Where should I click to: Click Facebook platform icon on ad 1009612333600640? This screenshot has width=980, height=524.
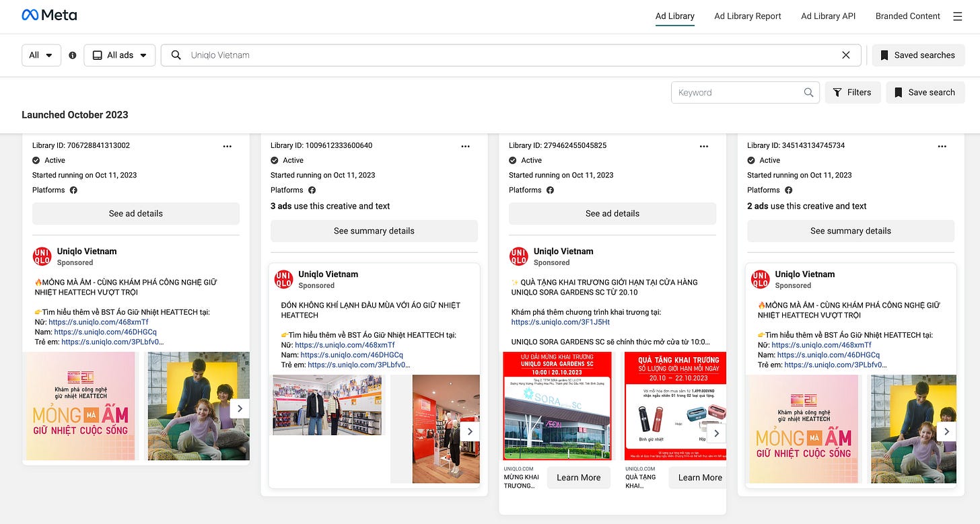pyautogui.click(x=312, y=190)
